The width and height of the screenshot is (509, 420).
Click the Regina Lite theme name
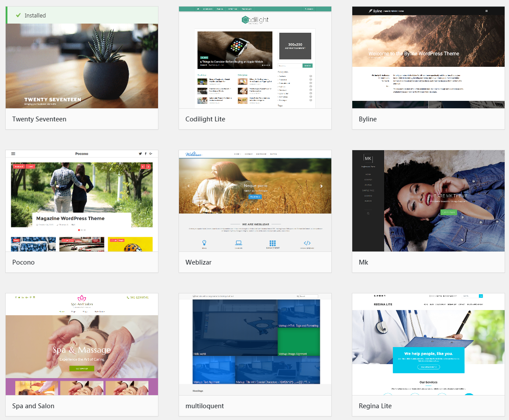pos(375,406)
